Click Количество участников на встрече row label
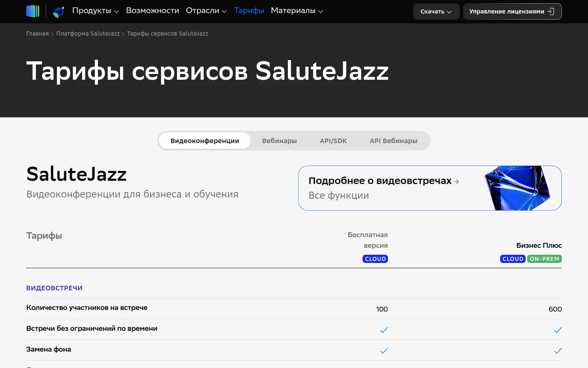Viewport: 588px width, 368px height. (x=87, y=307)
